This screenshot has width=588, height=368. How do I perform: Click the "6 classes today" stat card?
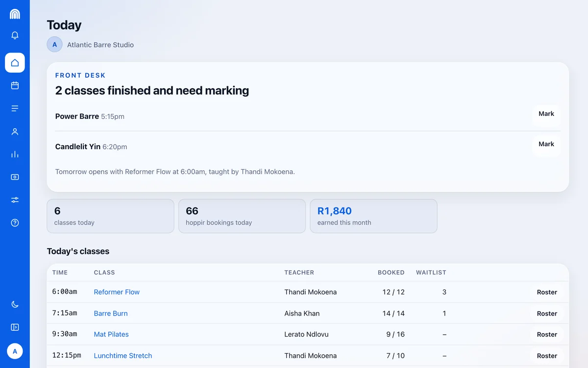coord(110,216)
